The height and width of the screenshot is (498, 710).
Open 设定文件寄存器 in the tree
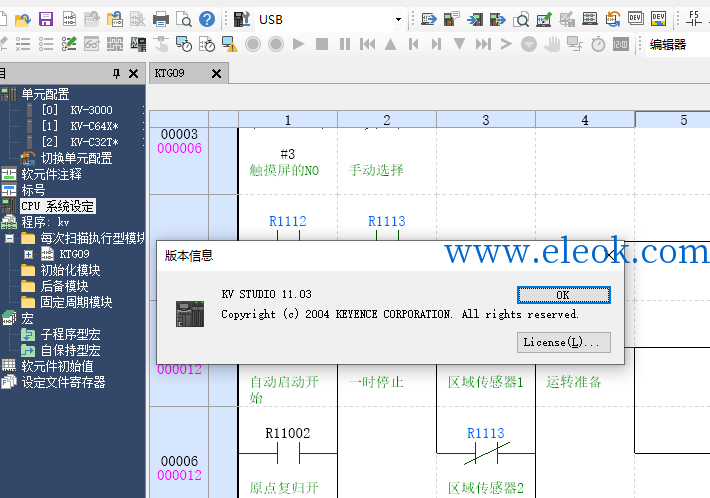(x=63, y=382)
